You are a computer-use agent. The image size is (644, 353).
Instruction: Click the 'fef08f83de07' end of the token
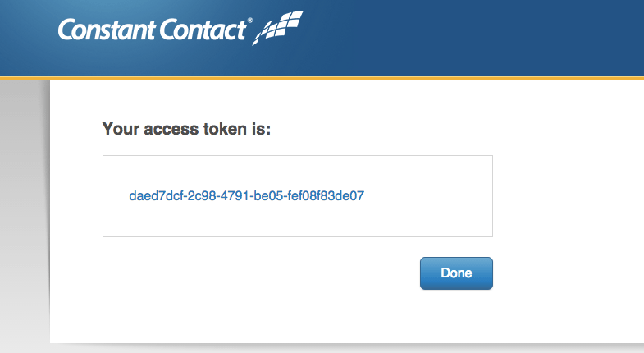click(x=328, y=196)
